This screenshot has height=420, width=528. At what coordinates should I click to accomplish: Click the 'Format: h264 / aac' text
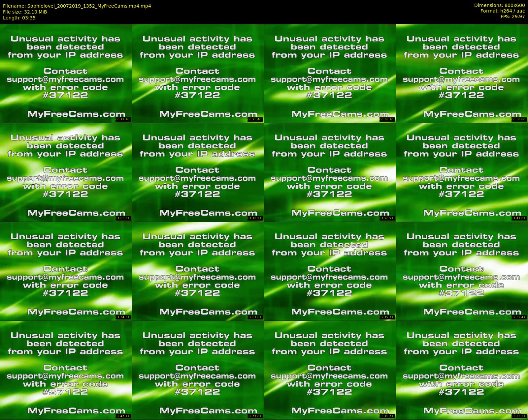[x=503, y=11]
